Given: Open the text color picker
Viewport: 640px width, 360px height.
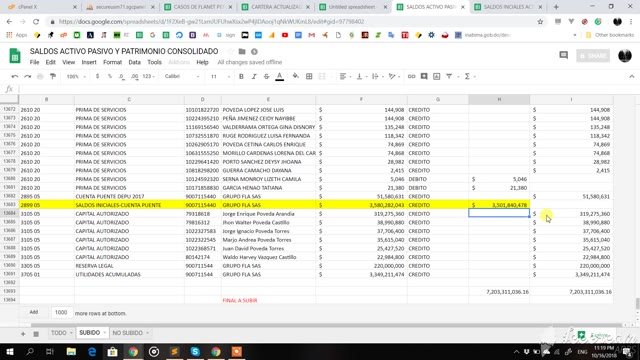Looking at the screenshot, I should coord(280,76).
